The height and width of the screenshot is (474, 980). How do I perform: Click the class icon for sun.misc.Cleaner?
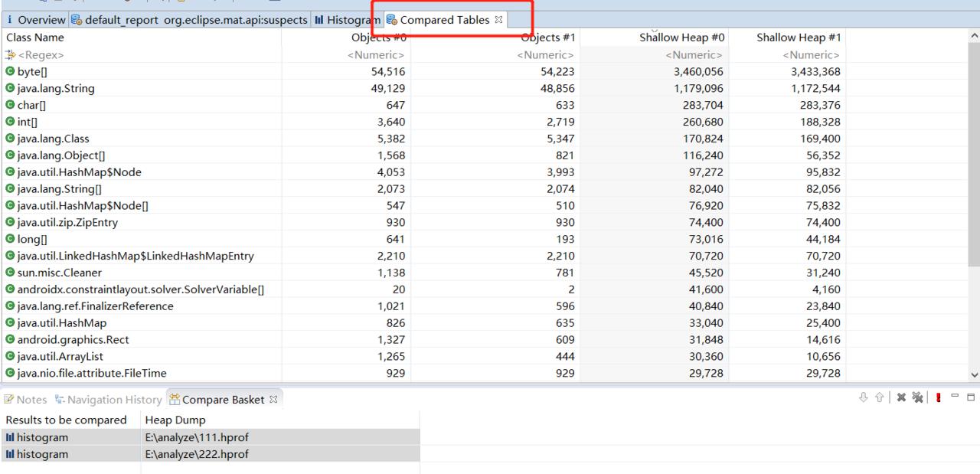pyautogui.click(x=10, y=273)
